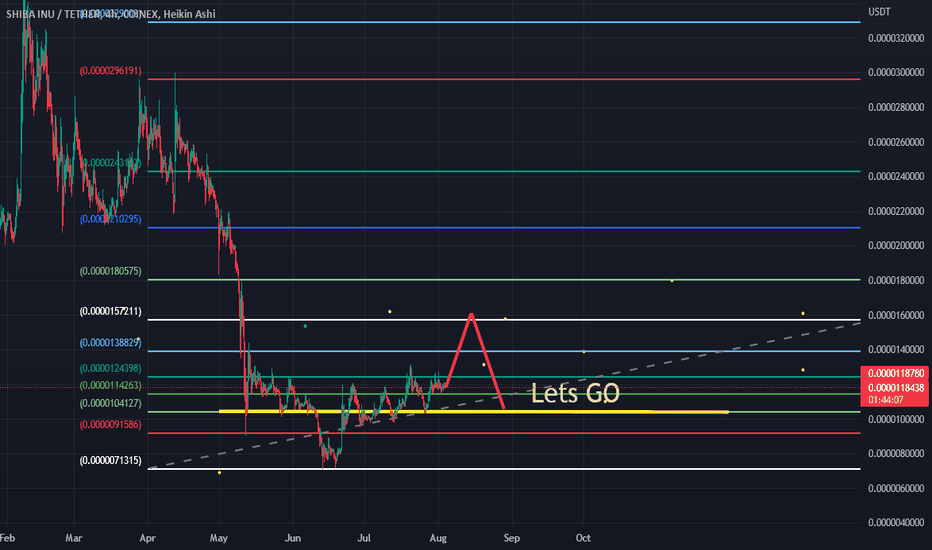The width and height of the screenshot is (932, 550).
Task: Select the white horizontal line at 0.0000071315
Action: pyautogui.click(x=504, y=469)
